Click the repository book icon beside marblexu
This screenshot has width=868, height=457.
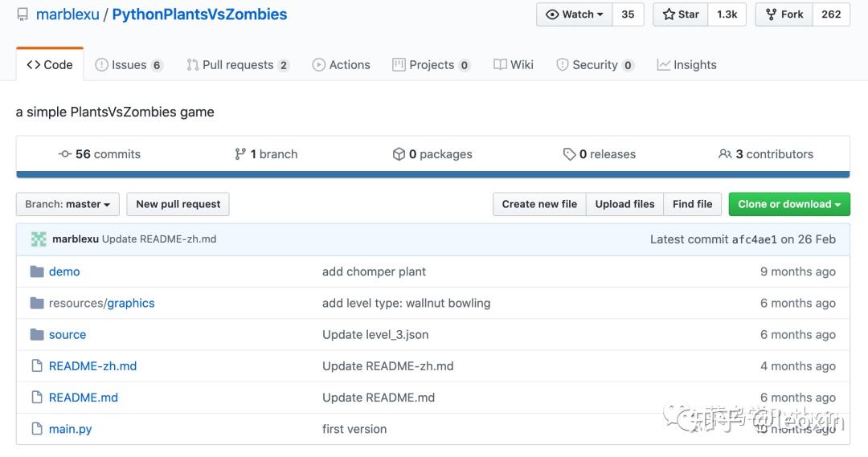tap(23, 14)
